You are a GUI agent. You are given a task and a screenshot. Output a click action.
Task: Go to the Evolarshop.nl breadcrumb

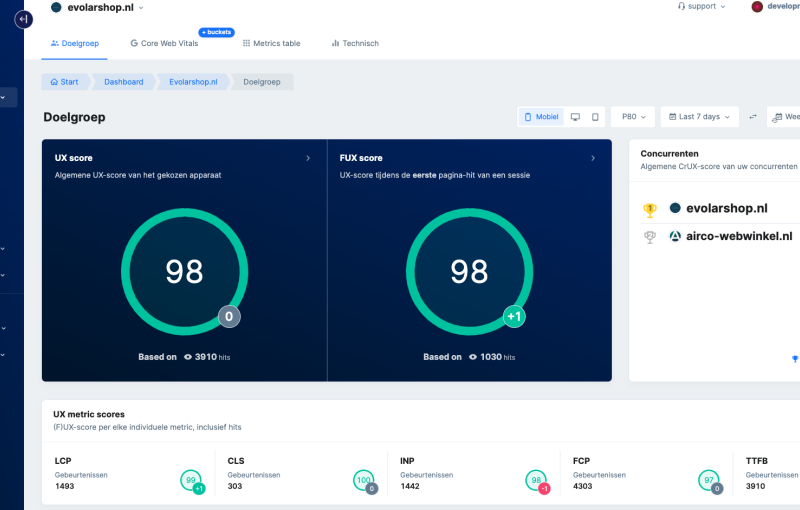coord(193,82)
